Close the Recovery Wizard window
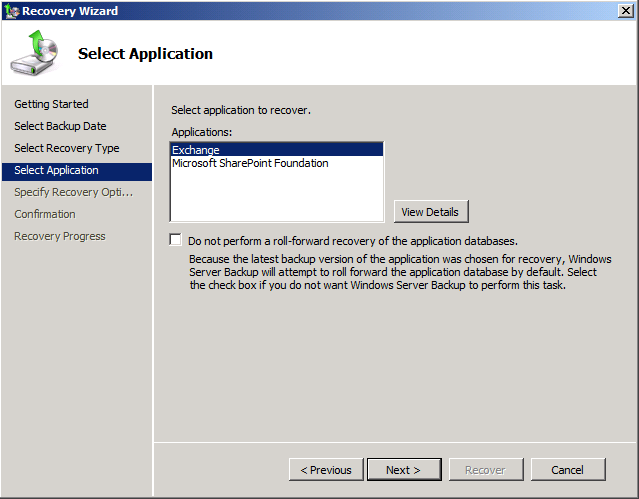Image resolution: width=639 pixels, height=499 pixels. [x=626, y=11]
